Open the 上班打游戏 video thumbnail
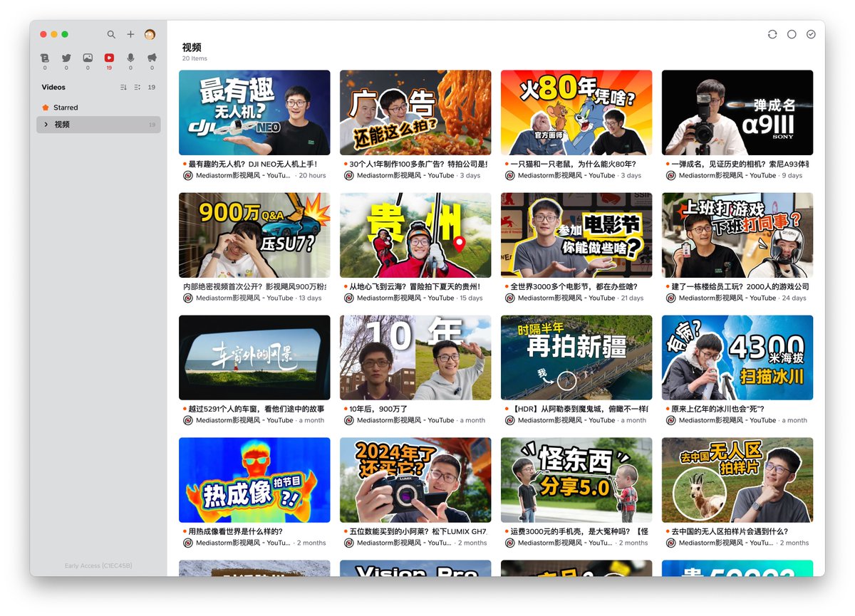The image size is (855, 616). coord(737,235)
